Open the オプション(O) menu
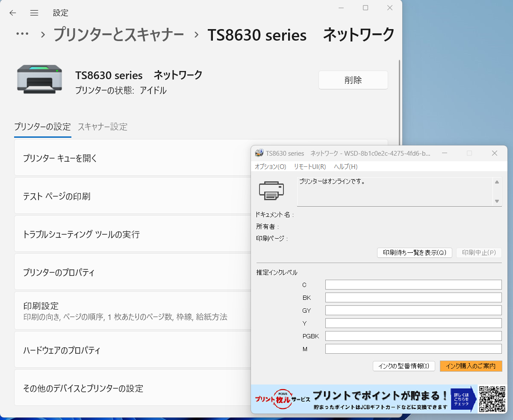Image resolution: width=513 pixels, height=420 pixels. pyautogui.click(x=270, y=167)
